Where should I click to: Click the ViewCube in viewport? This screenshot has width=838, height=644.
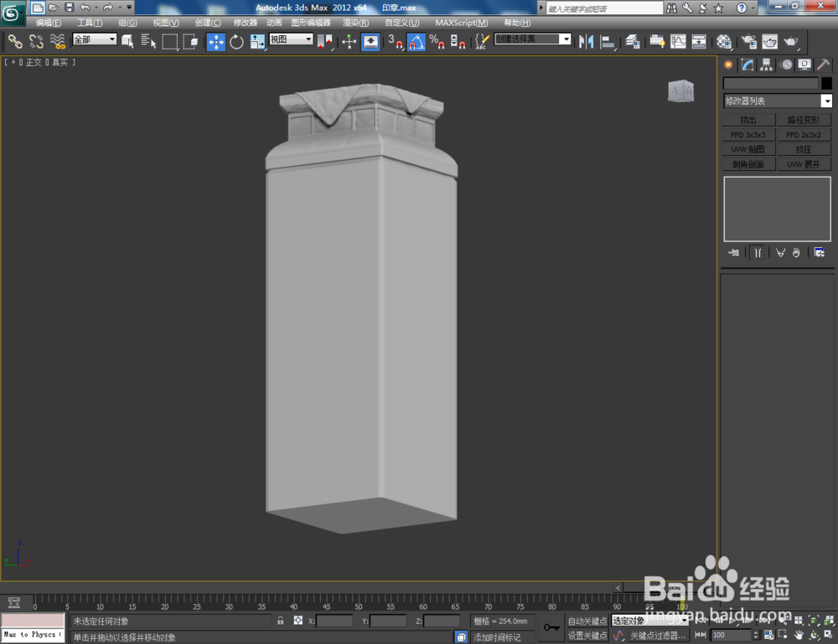click(x=680, y=90)
